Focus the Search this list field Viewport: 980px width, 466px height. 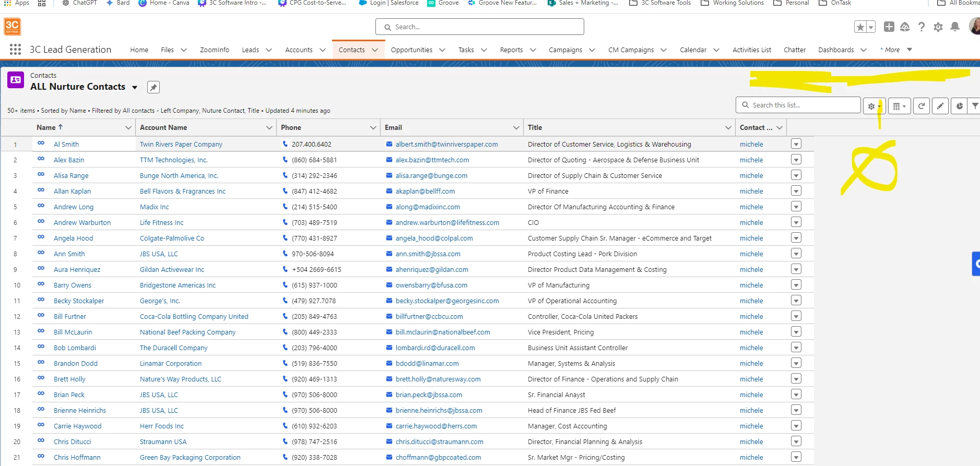pos(798,105)
